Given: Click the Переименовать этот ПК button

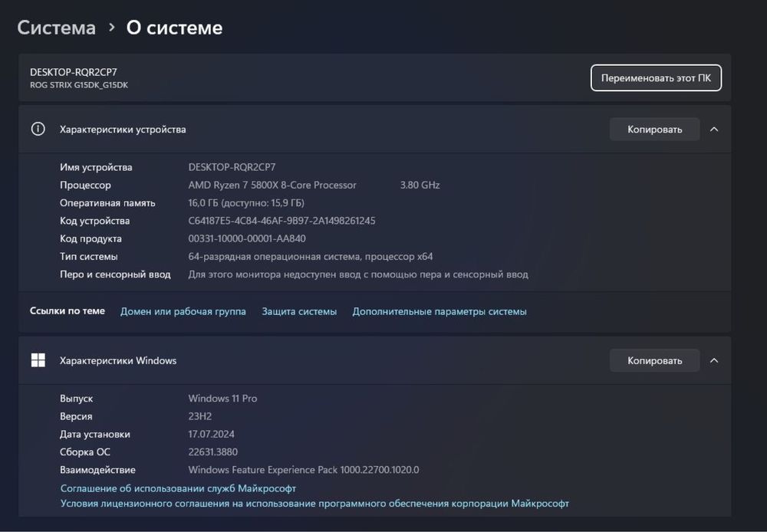Looking at the screenshot, I should click(x=656, y=77).
